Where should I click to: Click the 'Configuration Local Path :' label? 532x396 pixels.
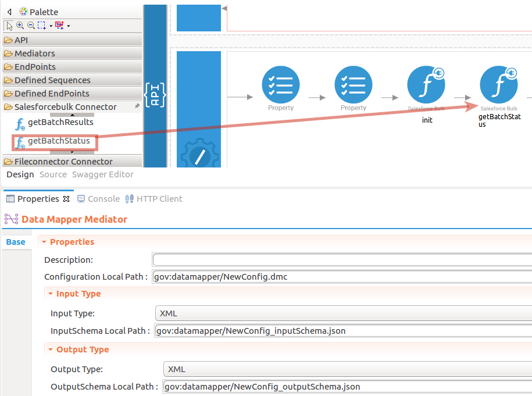[96, 277]
